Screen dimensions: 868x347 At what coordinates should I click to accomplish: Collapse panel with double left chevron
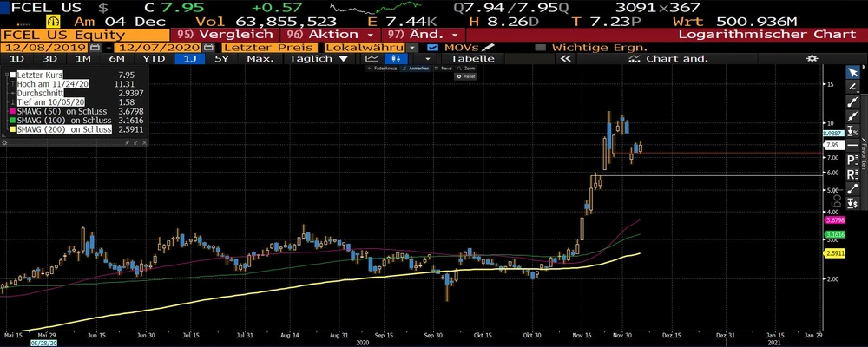tap(565, 59)
